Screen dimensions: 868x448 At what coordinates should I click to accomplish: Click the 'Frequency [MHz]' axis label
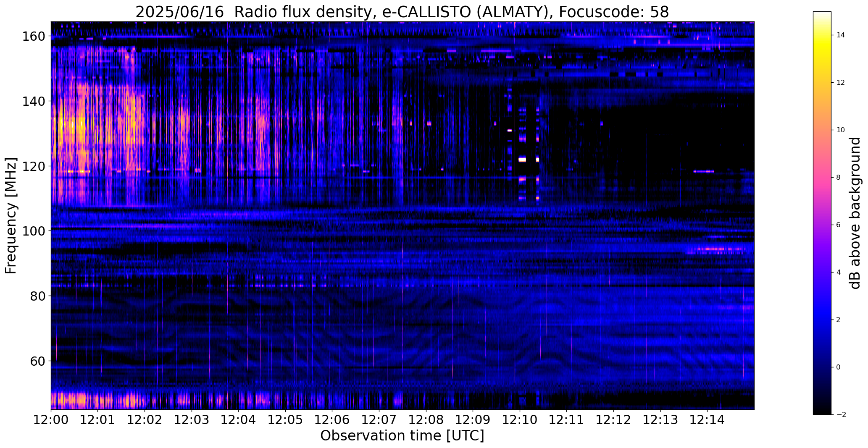pyautogui.click(x=11, y=215)
